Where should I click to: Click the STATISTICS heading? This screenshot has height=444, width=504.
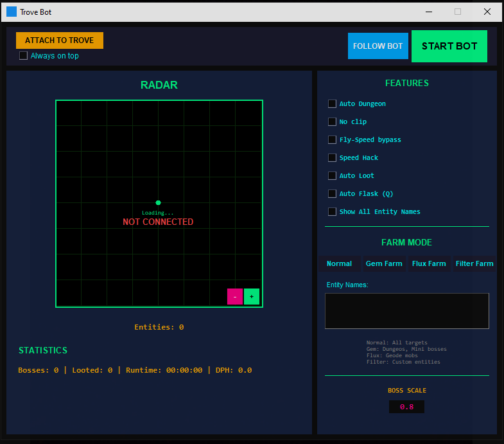[43, 350]
